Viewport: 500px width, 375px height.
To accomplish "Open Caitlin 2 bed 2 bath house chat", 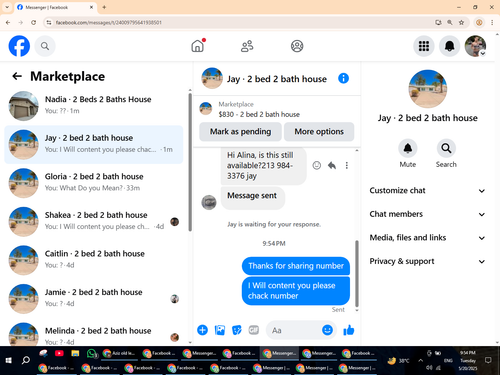I will pos(94,260).
